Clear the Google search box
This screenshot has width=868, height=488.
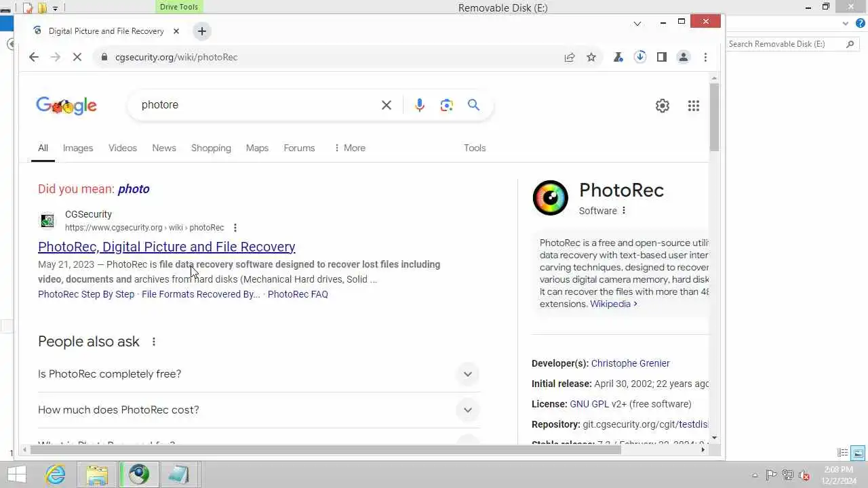(x=387, y=105)
